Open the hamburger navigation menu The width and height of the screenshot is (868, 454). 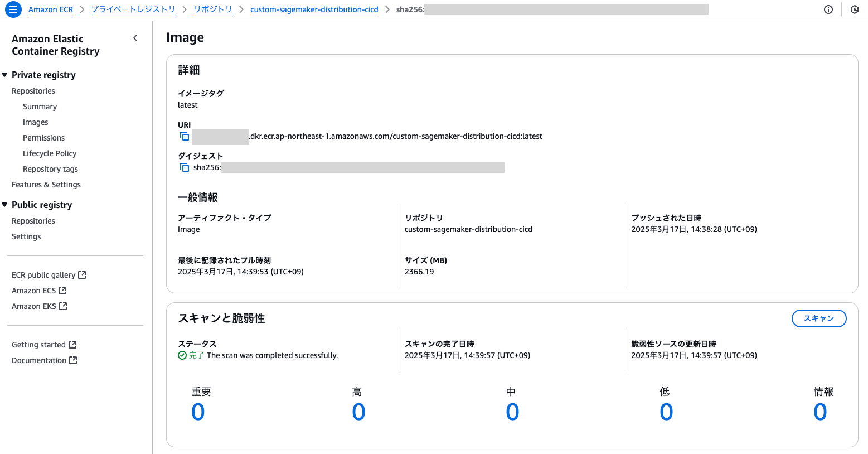pyautogui.click(x=13, y=9)
